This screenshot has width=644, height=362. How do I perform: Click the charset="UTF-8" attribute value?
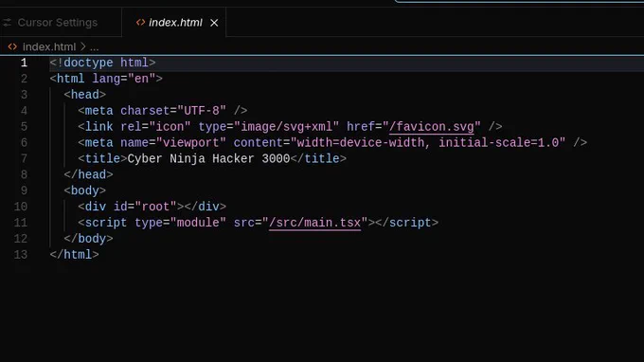point(202,111)
